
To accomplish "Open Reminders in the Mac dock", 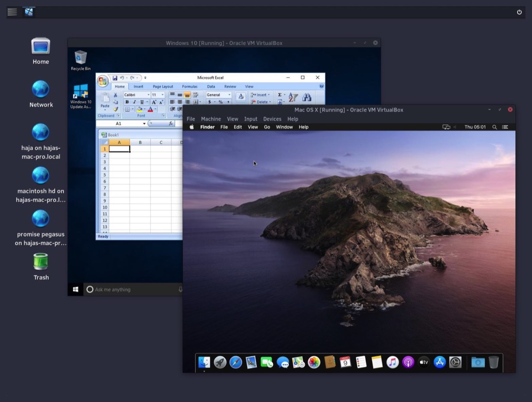I will coord(361,362).
